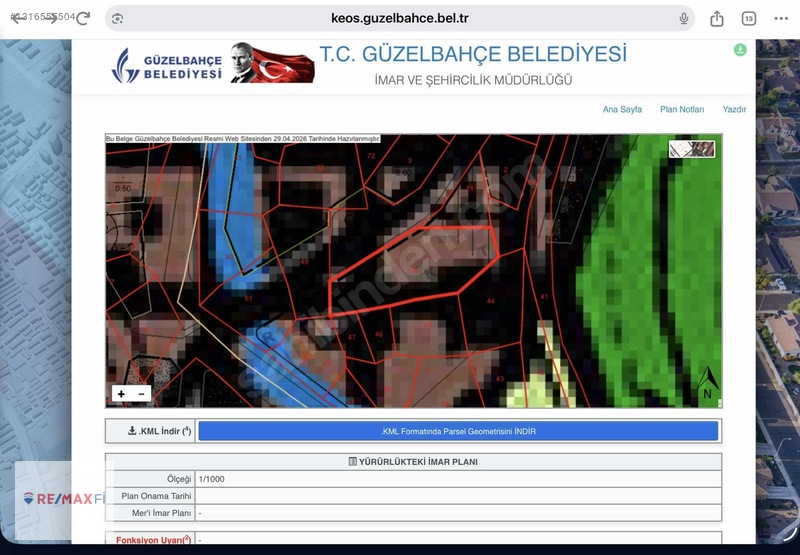Click the Plan Onama Tarihi row label
Image resolution: width=800 pixels, height=555 pixels.
pos(156,496)
